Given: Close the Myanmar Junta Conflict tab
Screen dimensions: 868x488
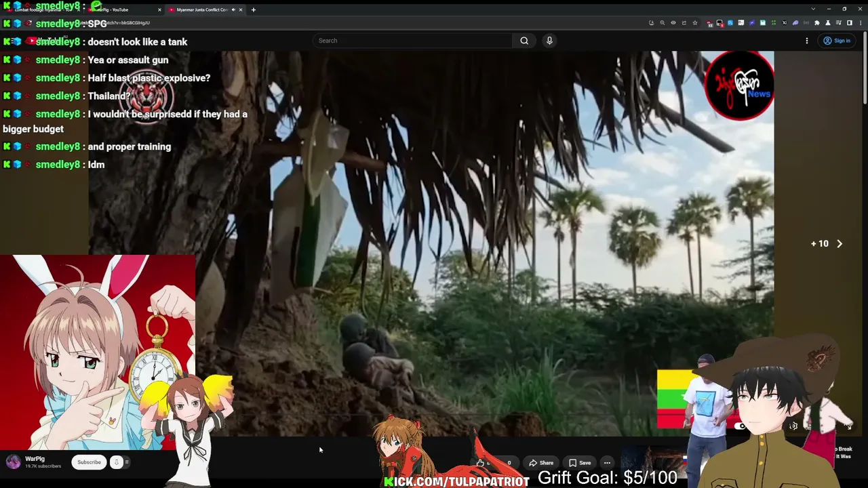Looking at the screenshot, I should pyautogui.click(x=242, y=9).
